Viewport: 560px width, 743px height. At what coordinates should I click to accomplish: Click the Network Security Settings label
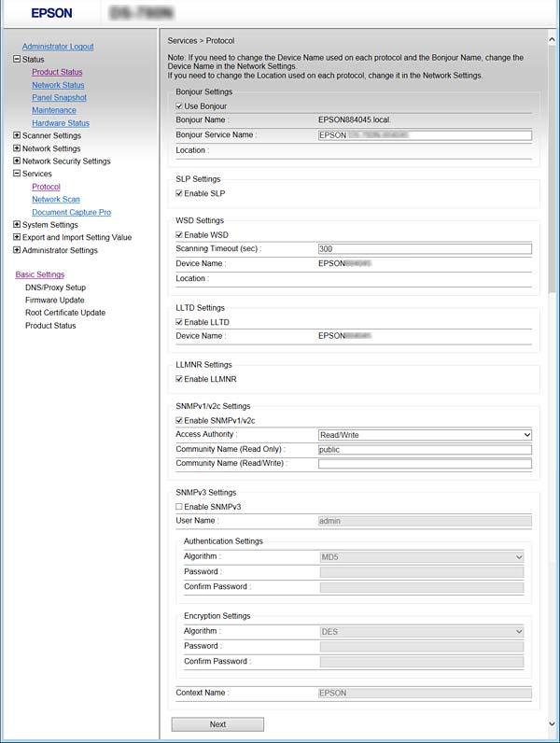click(66, 161)
